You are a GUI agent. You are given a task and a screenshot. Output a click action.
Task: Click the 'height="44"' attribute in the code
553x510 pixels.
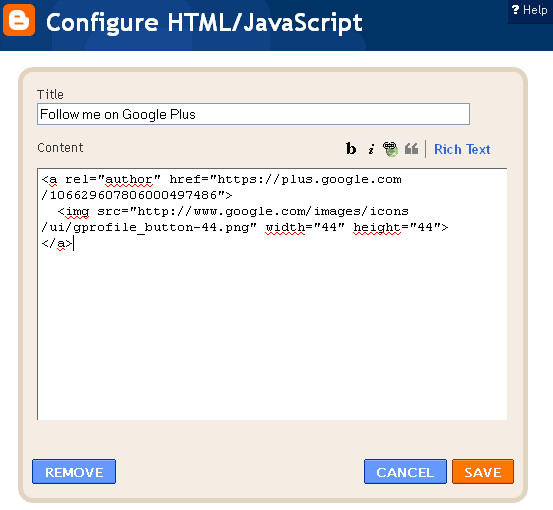[x=397, y=227]
